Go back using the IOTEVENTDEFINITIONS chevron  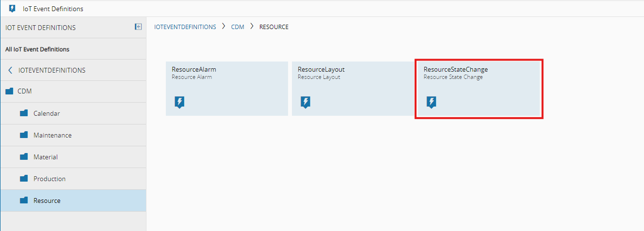(x=10, y=70)
